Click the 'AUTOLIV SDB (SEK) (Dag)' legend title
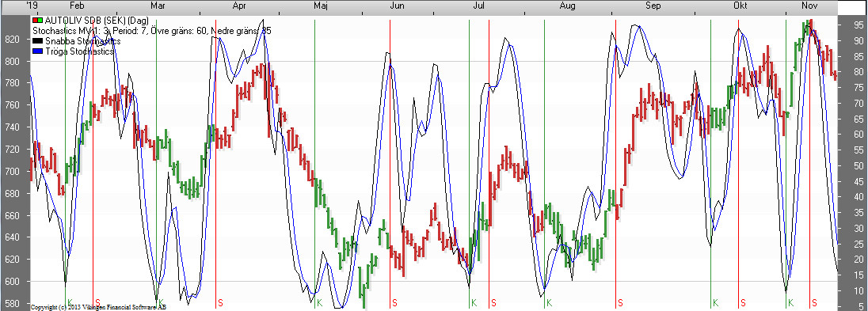The width and height of the screenshot is (868, 311). pyautogui.click(x=97, y=21)
